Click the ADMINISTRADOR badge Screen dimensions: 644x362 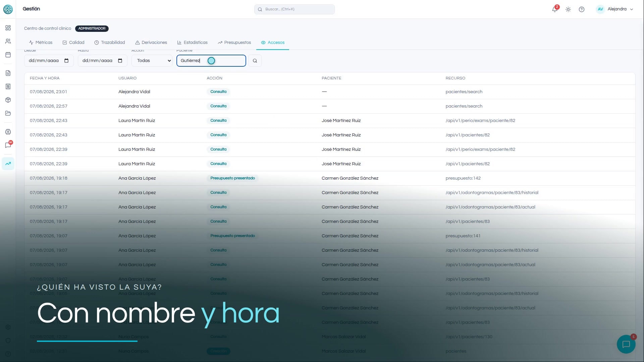point(92,28)
